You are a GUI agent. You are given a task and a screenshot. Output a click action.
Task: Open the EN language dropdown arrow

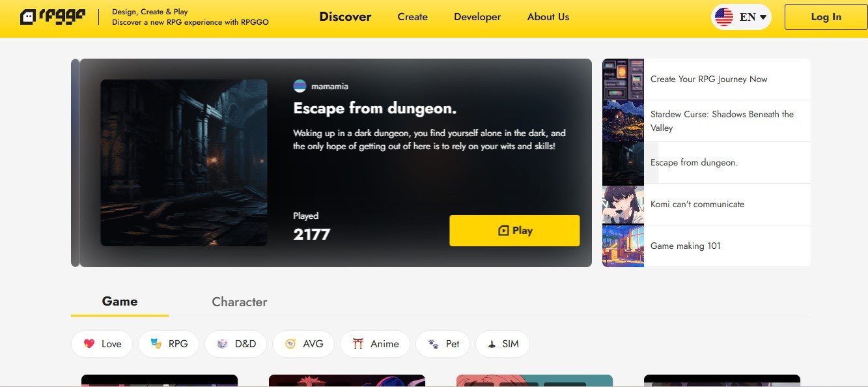(x=763, y=17)
